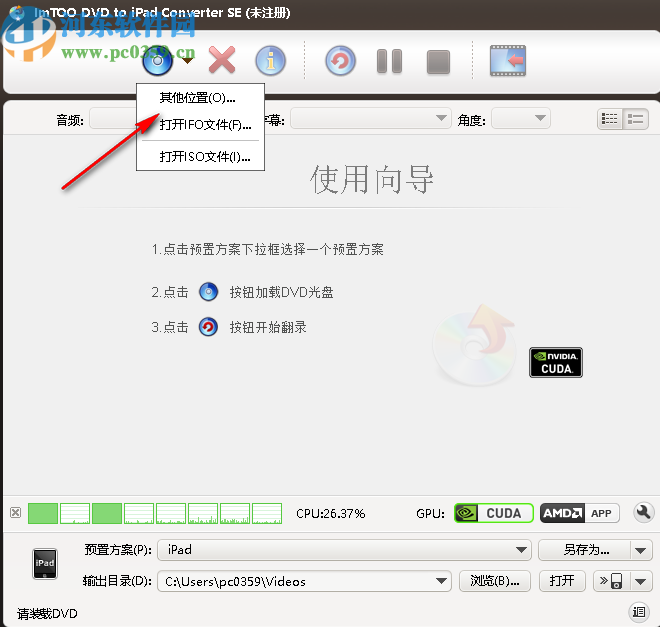Click the 使用向导 heading

click(x=372, y=180)
